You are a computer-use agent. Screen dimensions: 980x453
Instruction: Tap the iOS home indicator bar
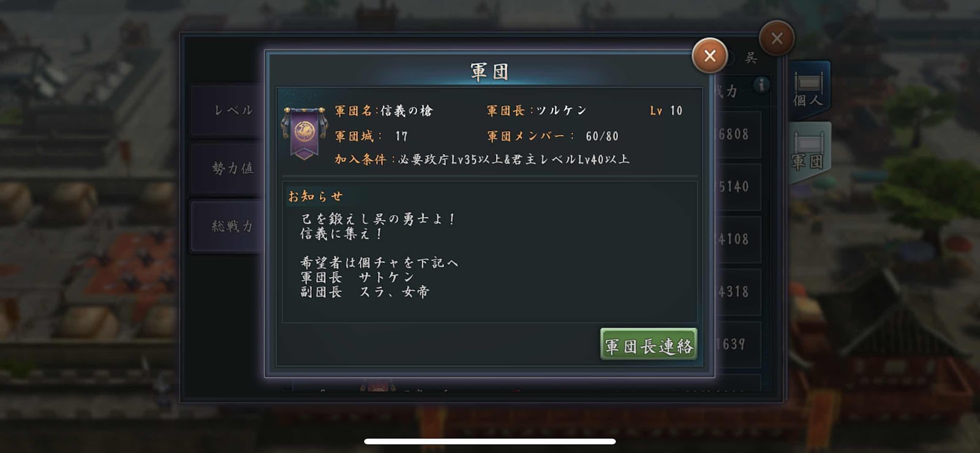point(490,441)
